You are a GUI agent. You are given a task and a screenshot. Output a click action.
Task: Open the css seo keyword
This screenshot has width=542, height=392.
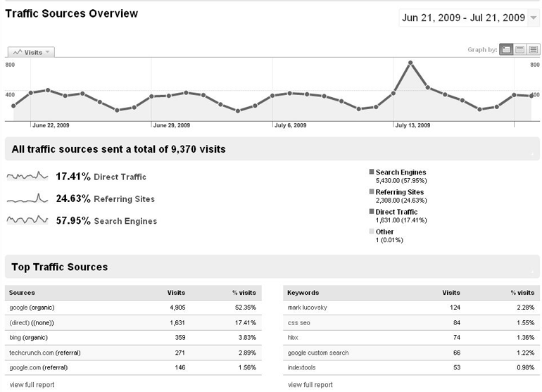coord(298,322)
